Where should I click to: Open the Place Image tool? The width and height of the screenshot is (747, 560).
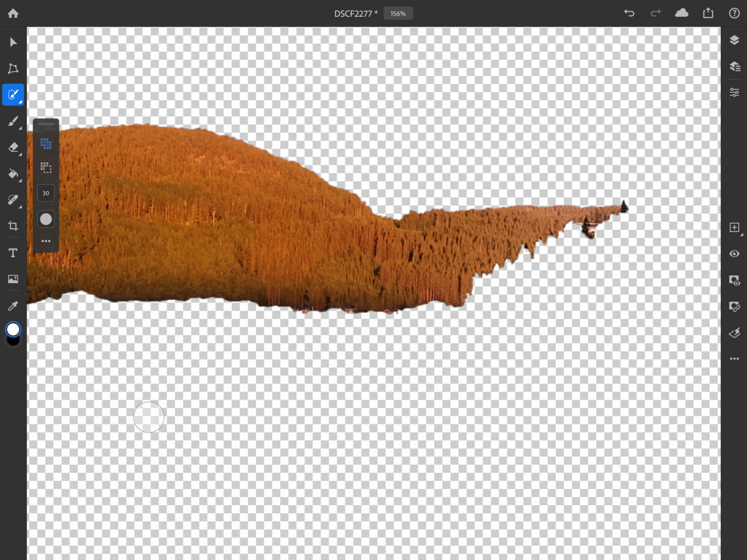pyautogui.click(x=13, y=279)
